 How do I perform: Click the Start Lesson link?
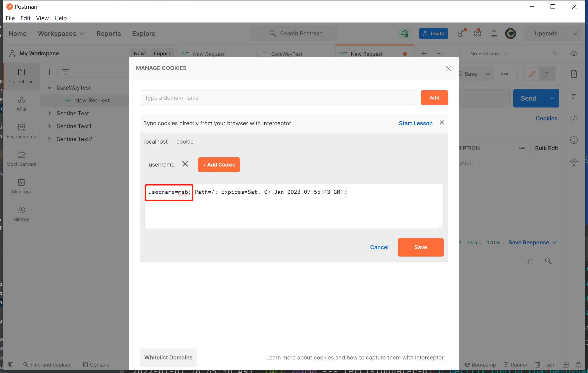pyautogui.click(x=415, y=123)
